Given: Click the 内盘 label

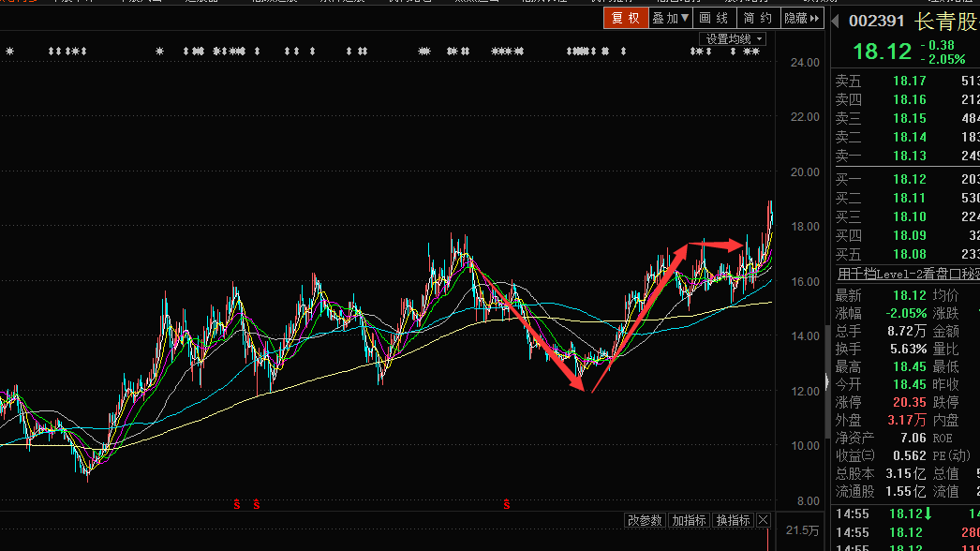Looking at the screenshot, I should (945, 421).
